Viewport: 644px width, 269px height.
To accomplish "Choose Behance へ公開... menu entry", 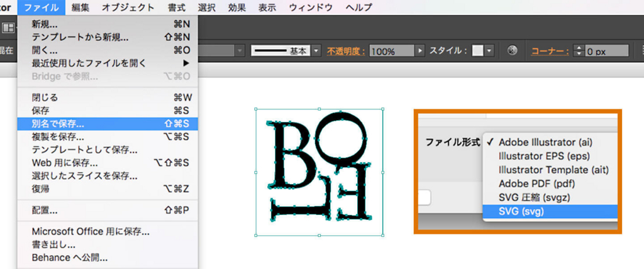I will click(x=108, y=258).
